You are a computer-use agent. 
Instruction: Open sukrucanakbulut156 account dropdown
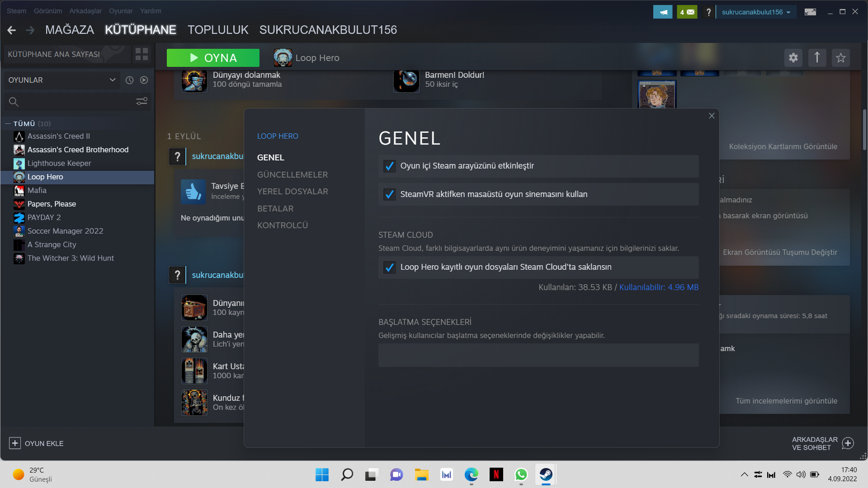(x=756, y=12)
